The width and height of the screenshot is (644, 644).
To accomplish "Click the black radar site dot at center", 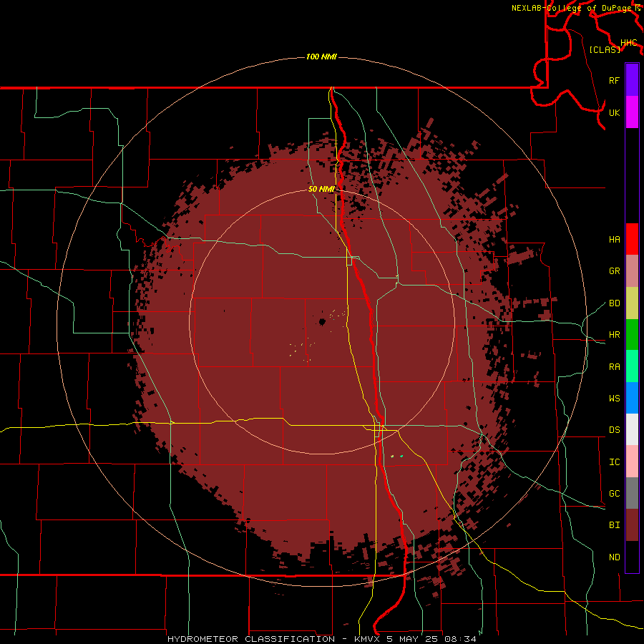I will click(323, 321).
